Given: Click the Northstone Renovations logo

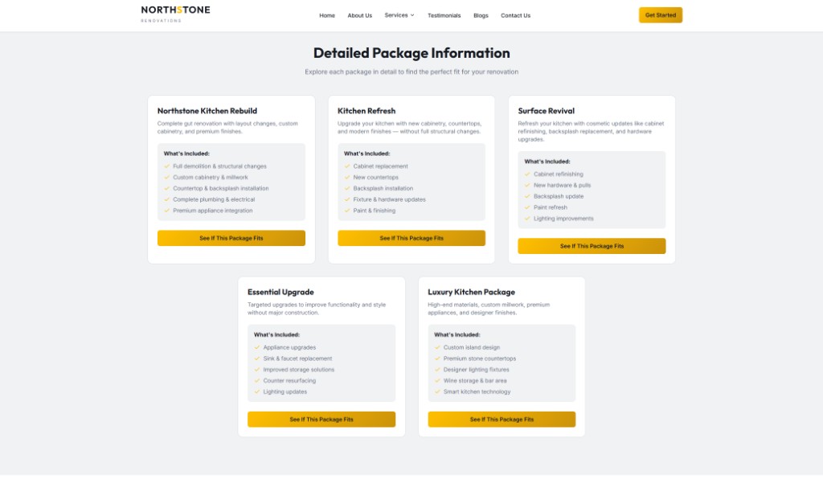Looking at the screenshot, I should [175, 14].
